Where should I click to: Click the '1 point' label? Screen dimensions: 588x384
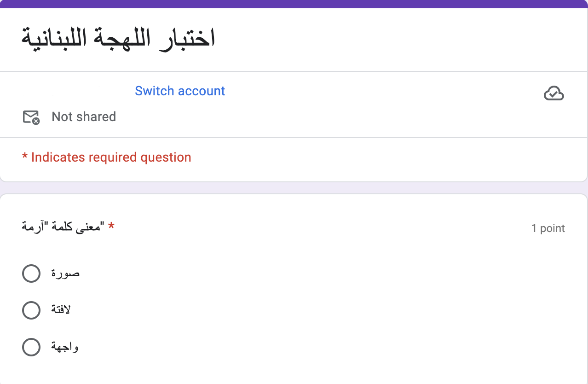(x=548, y=228)
